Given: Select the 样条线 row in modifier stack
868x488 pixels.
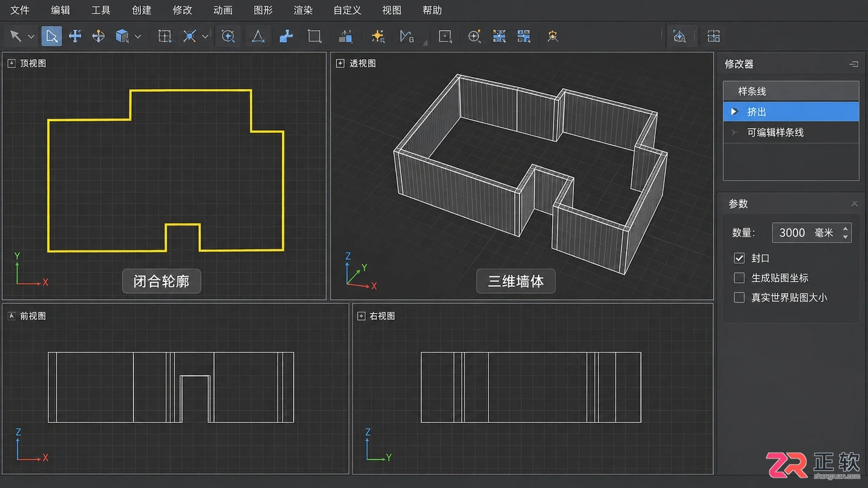Looking at the screenshot, I should [791, 91].
